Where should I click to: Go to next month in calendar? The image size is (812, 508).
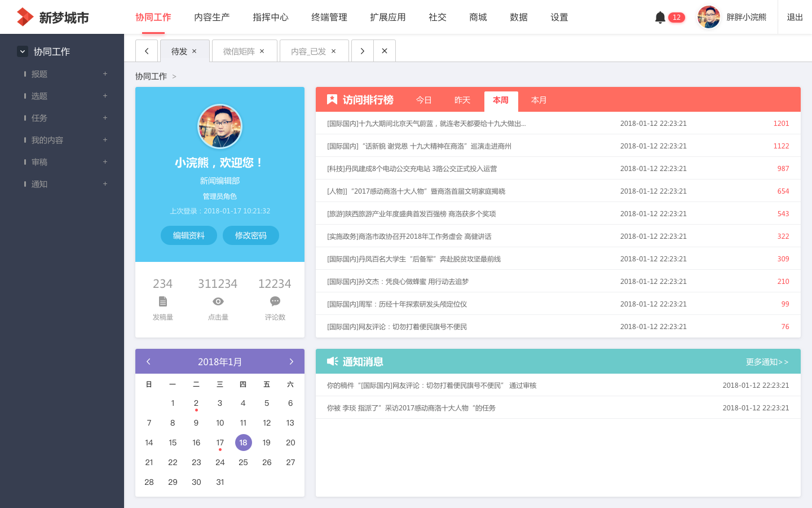[x=291, y=362]
